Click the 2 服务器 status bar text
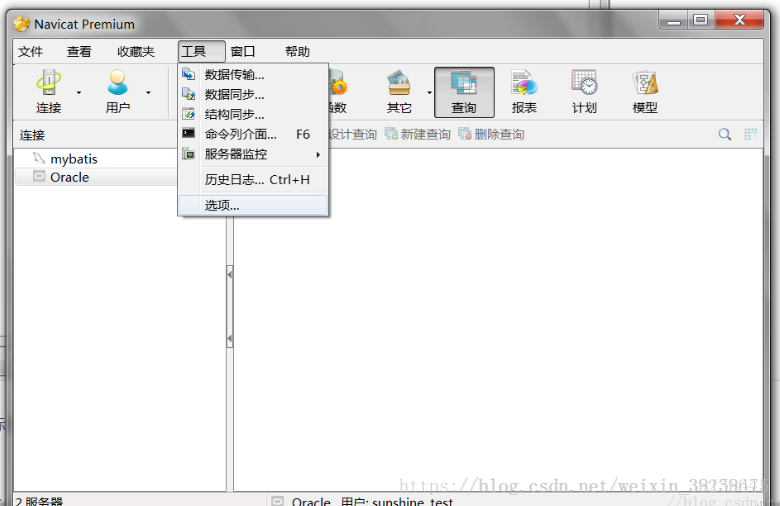Image resolution: width=780 pixels, height=506 pixels. click(39, 502)
